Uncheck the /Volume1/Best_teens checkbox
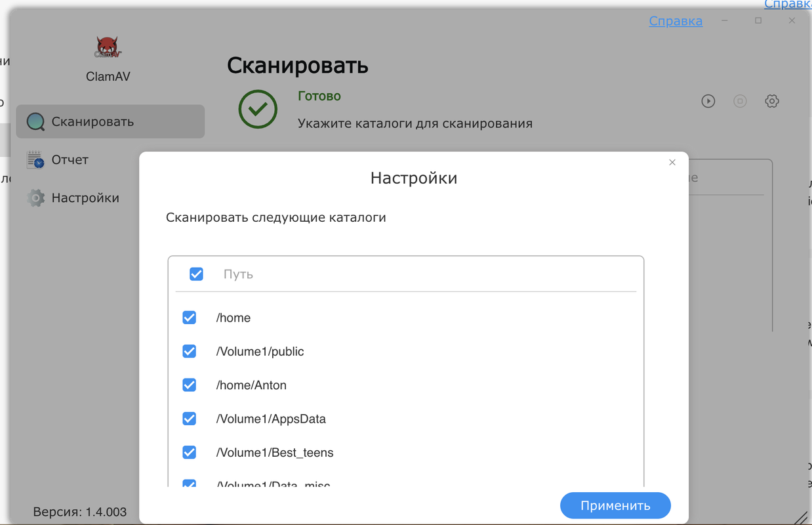 tap(189, 452)
